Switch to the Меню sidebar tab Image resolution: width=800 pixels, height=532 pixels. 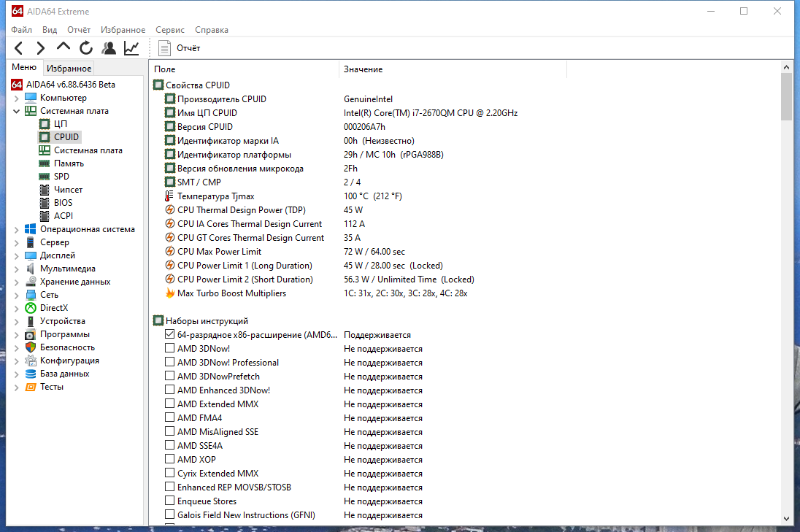[25, 67]
